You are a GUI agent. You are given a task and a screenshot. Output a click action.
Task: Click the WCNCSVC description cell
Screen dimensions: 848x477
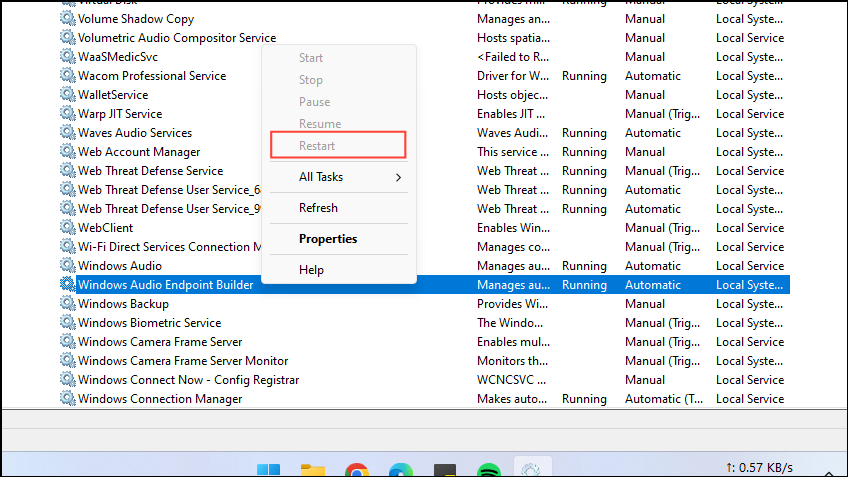(x=511, y=380)
